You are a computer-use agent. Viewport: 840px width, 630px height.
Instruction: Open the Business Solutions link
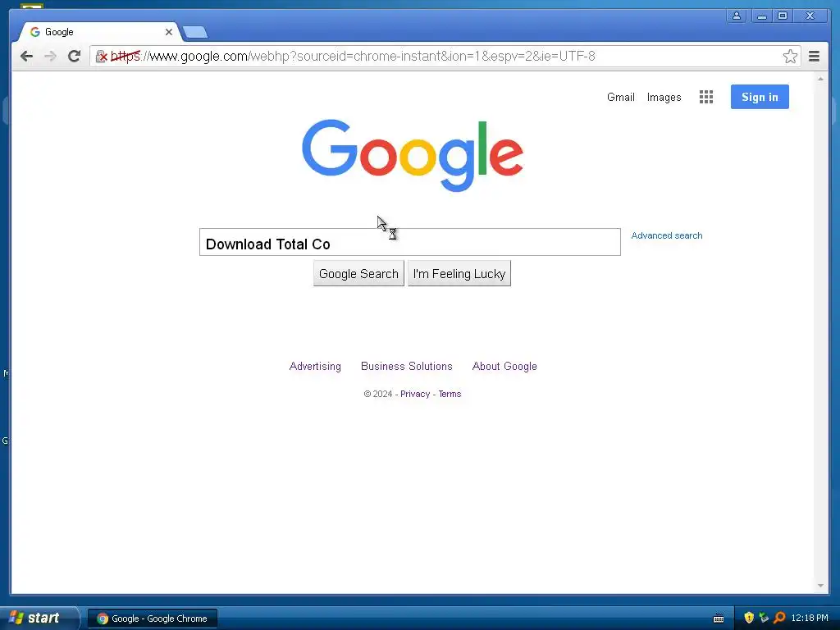coord(407,367)
